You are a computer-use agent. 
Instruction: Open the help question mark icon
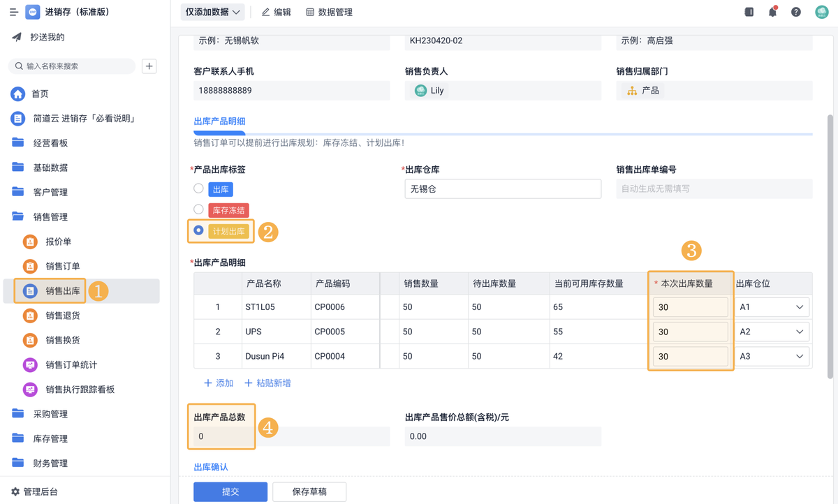pyautogui.click(x=796, y=12)
